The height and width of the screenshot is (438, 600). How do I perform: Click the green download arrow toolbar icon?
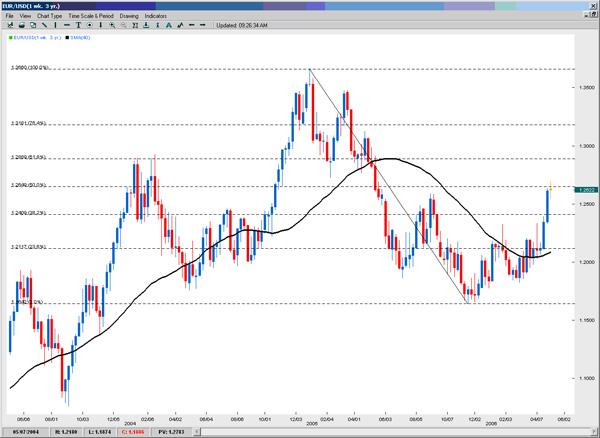tap(146, 25)
